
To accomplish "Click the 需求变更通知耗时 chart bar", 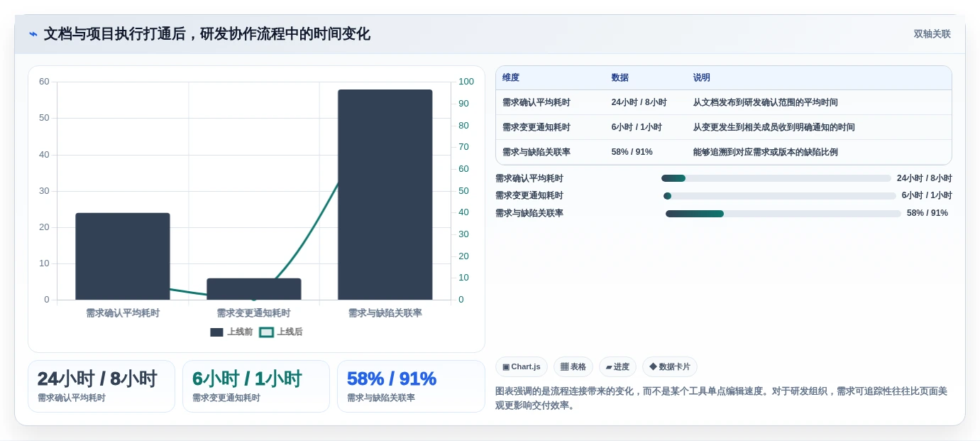I will click(x=254, y=289).
